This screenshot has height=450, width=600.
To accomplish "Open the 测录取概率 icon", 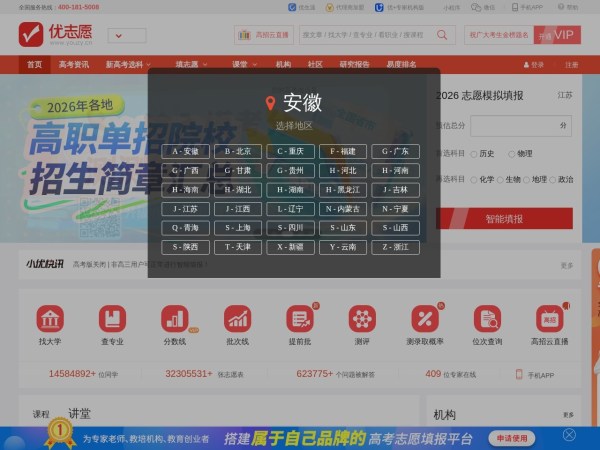I will coord(424,319).
